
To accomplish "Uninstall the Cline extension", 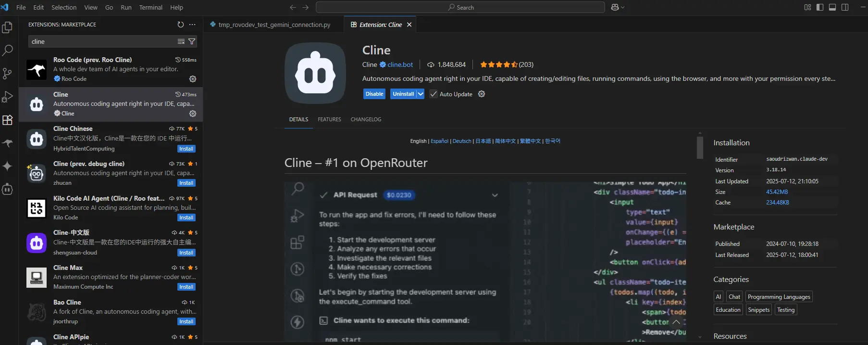I will (x=403, y=94).
